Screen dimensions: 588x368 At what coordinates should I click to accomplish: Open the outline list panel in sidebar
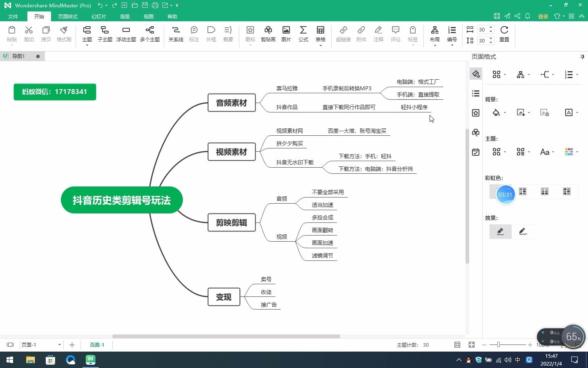[476, 94]
